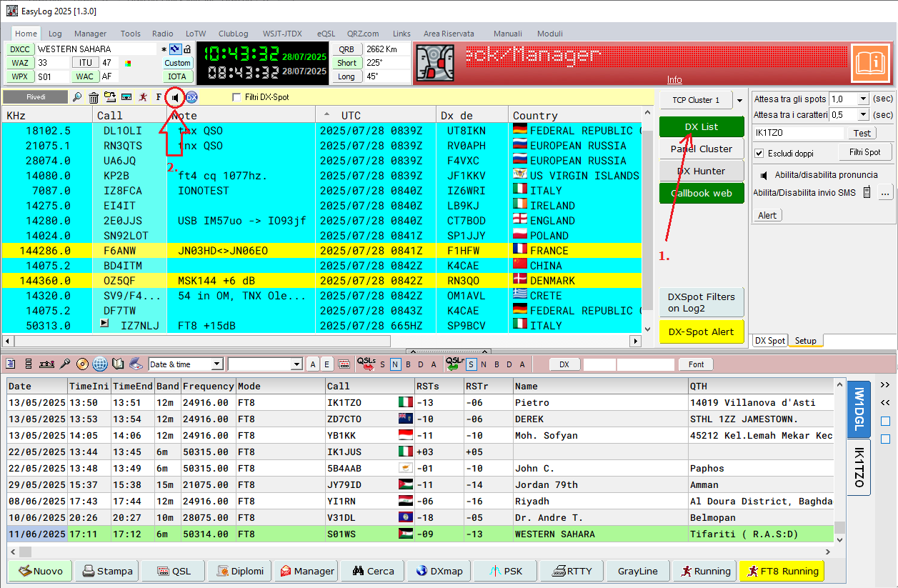
Task: Click the folder transfer icon in cluster toolbar
Action: (110, 97)
